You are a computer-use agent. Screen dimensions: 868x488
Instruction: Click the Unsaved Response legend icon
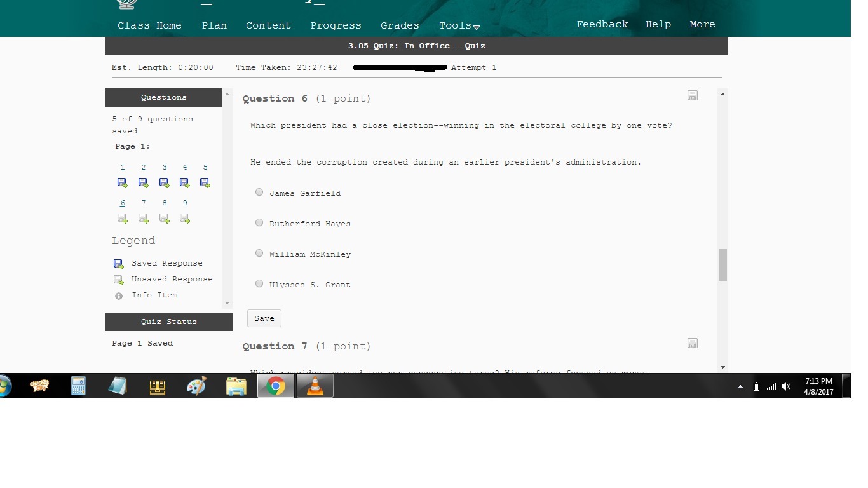coord(119,280)
